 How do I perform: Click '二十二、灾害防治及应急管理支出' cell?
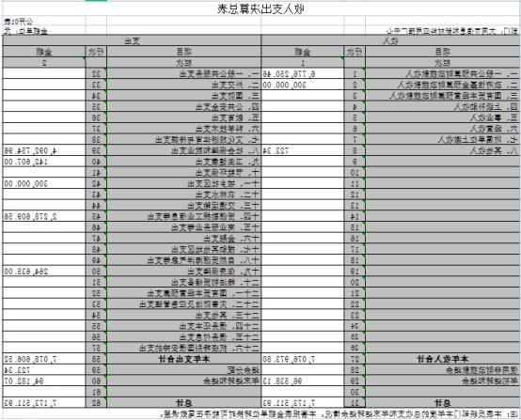click(x=184, y=304)
